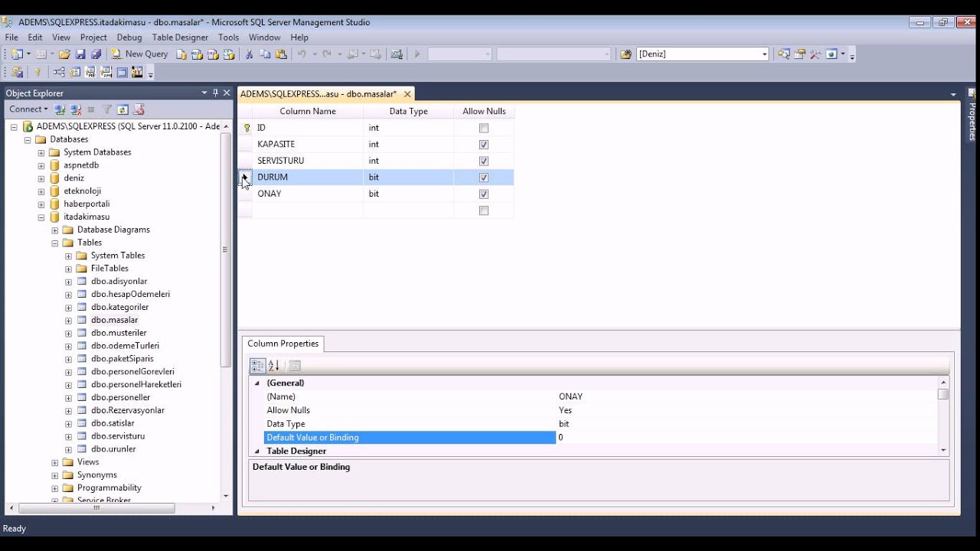The width and height of the screenshot is (980, 551).
Task: Click the ONAY column name cell
Action: [x=308, y=194]
